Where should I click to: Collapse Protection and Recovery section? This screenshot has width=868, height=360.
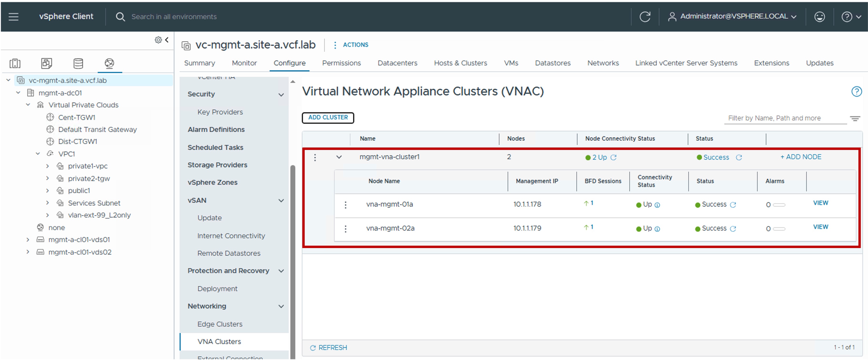(281, 271)
